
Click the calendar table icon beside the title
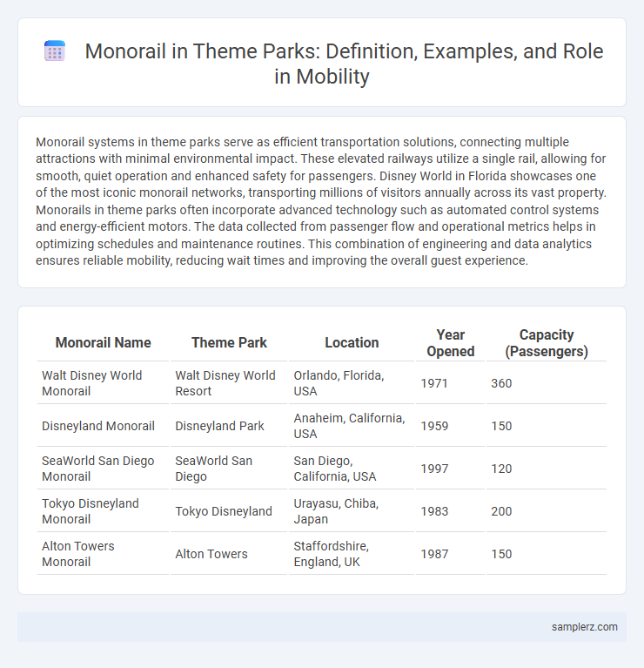point(55,51)
